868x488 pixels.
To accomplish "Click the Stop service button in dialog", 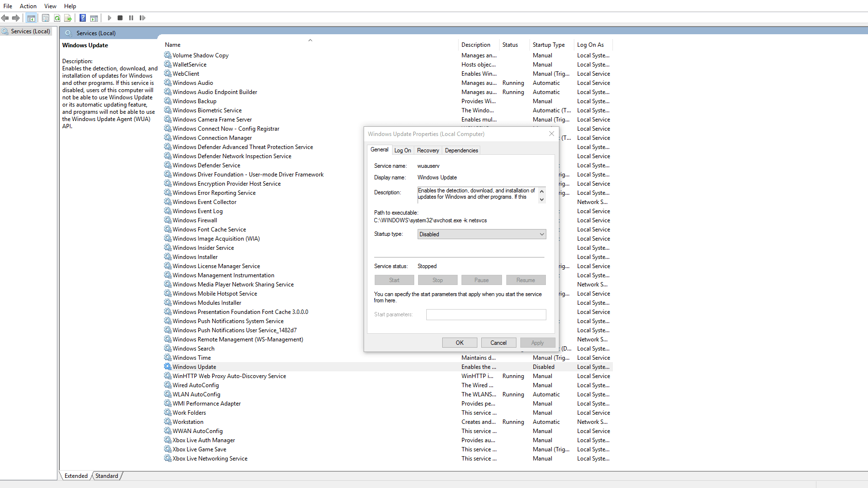I will click(x=438, y=280).
